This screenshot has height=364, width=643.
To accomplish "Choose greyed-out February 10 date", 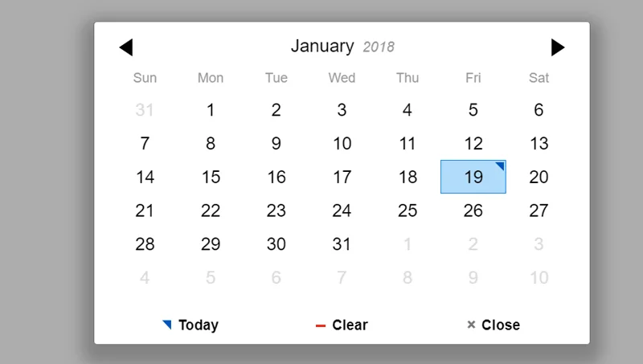I will 539,278.
